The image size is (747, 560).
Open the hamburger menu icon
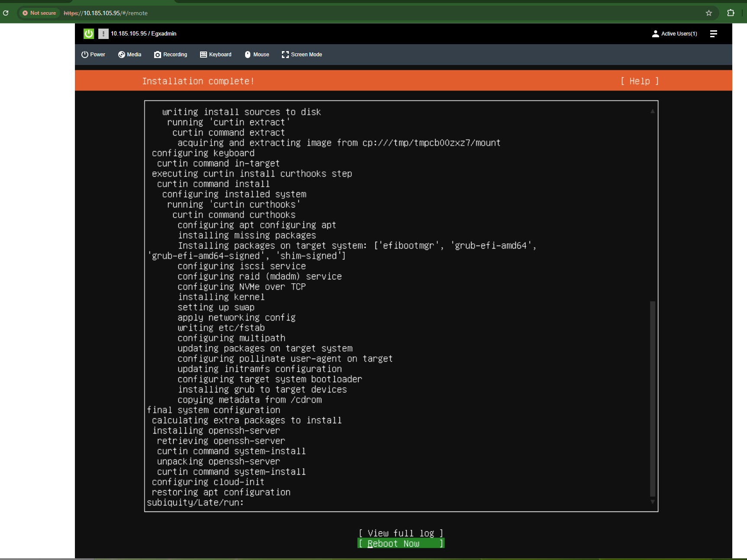(714, 34)
